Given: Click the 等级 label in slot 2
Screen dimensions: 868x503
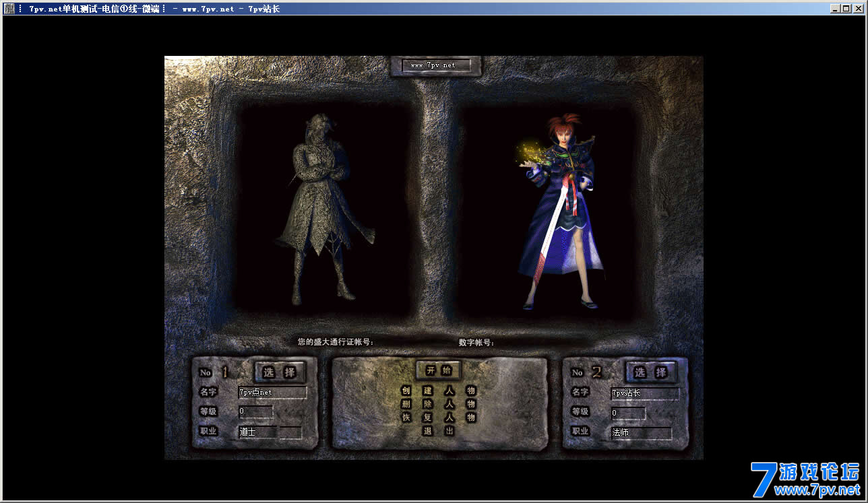Looking at the screenshot, I should [x=580, y=411].
